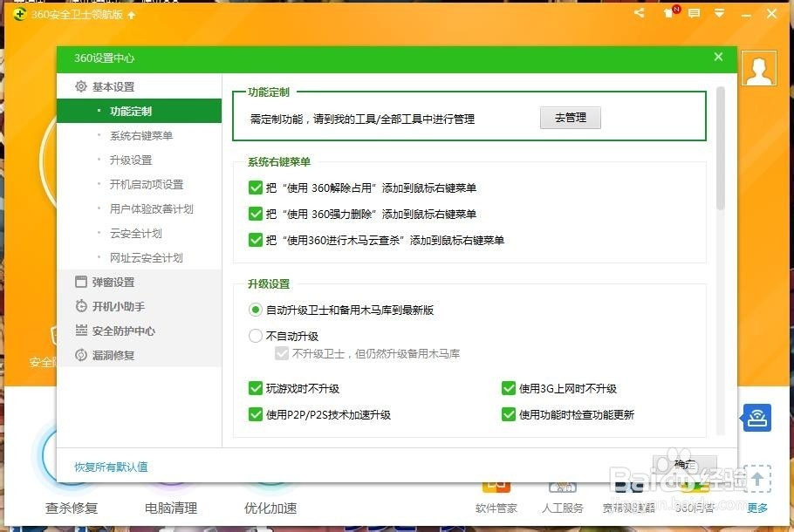Open the main menu dropdown triangle icon
Viewport: 794px width, 532px height.
[720, 13]
